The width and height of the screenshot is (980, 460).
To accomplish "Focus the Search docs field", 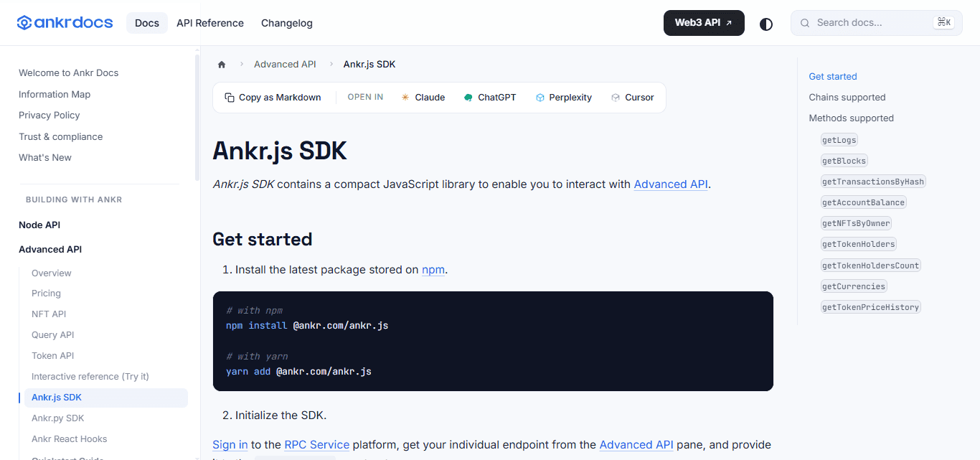I will tap(877, 23).
